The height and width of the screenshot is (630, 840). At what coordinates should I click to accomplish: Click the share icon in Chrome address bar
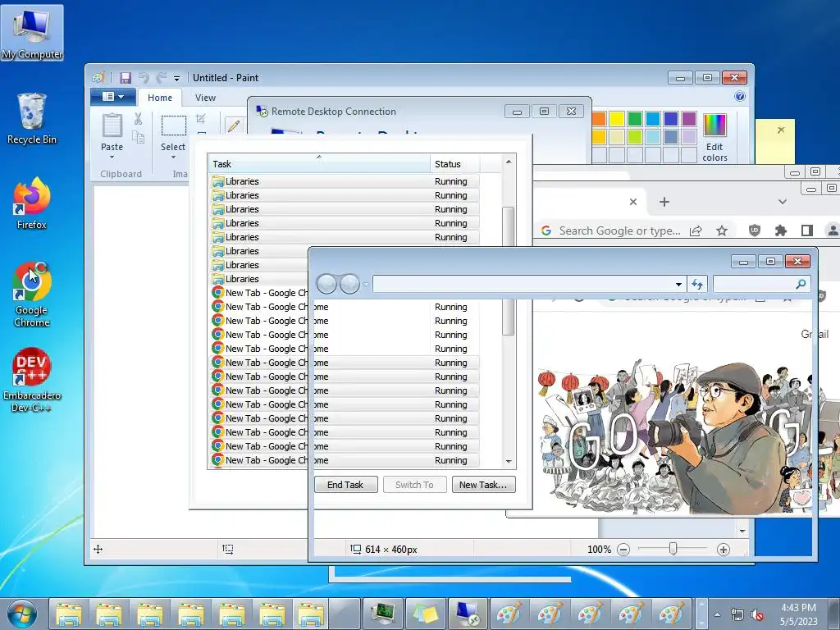[x=696, y=231]
